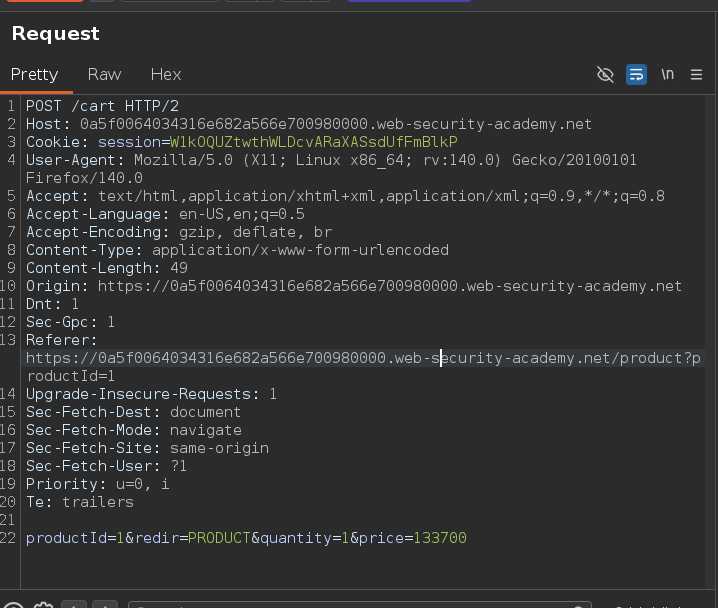This screenshot has height=608, width=718.
Task: Click the Host header value
Action: (336, 124)
